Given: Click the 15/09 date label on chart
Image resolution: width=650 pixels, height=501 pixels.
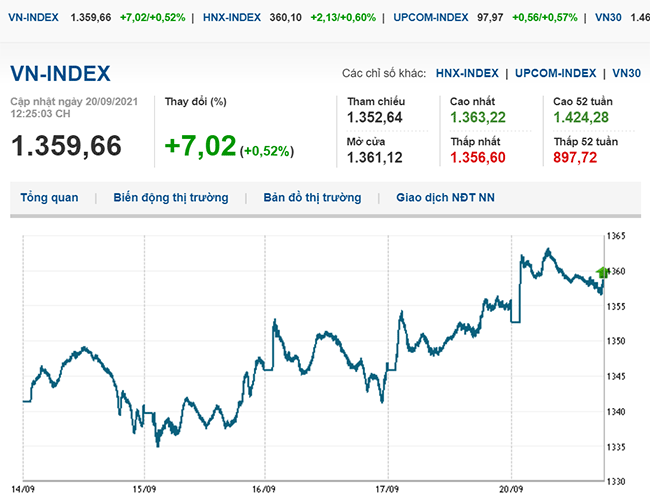Looking at the screenshot, I should 145,490.
